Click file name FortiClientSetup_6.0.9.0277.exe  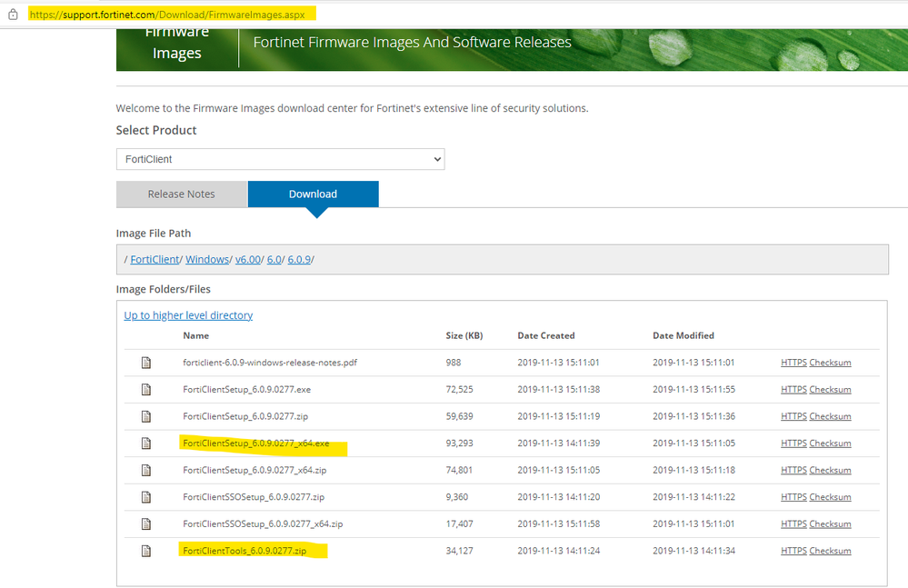click(246, 390)
